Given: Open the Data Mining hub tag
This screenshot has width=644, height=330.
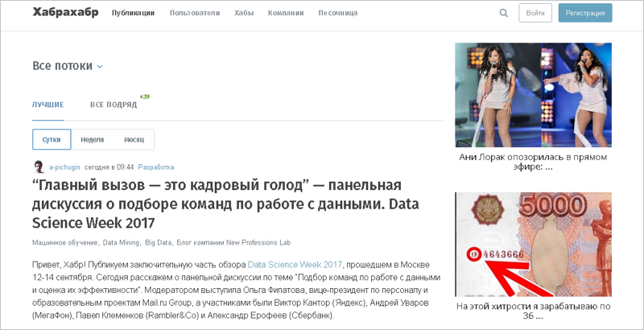Looking at the screenshot, I should tap(121, 242).
